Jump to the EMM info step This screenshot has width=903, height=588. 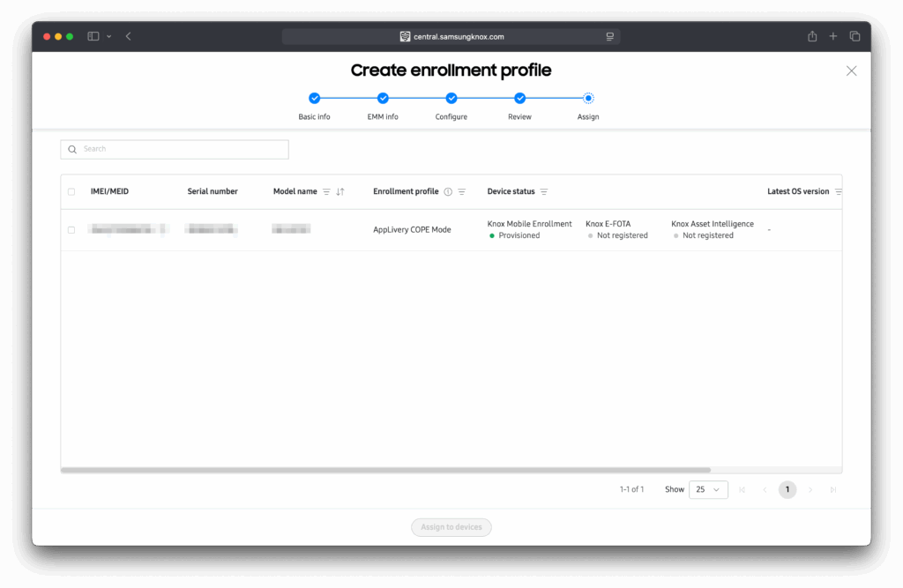coord(383,99)
